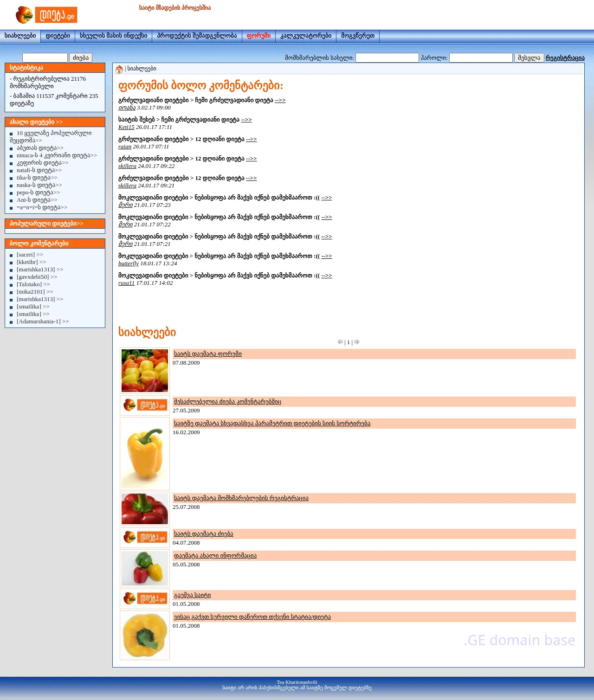Open the ფორუმი menu tab
Image resolution: width=594 pixels, height=700 pixels.
point(258,36)
